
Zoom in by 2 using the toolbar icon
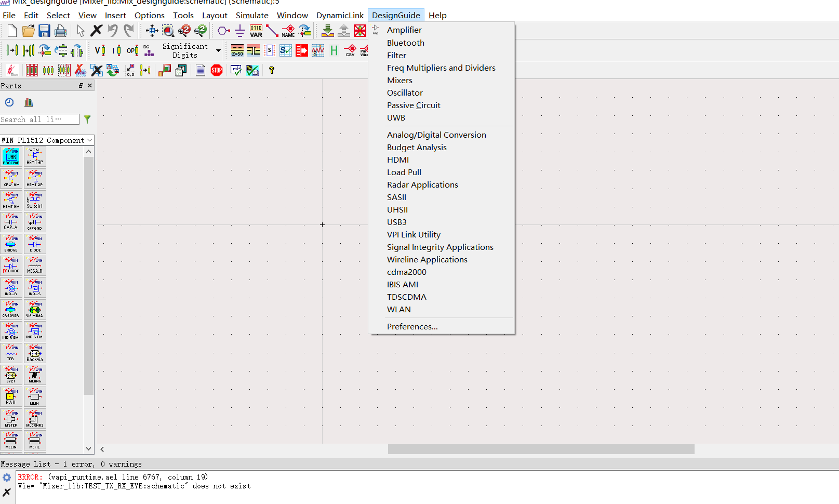184,31
